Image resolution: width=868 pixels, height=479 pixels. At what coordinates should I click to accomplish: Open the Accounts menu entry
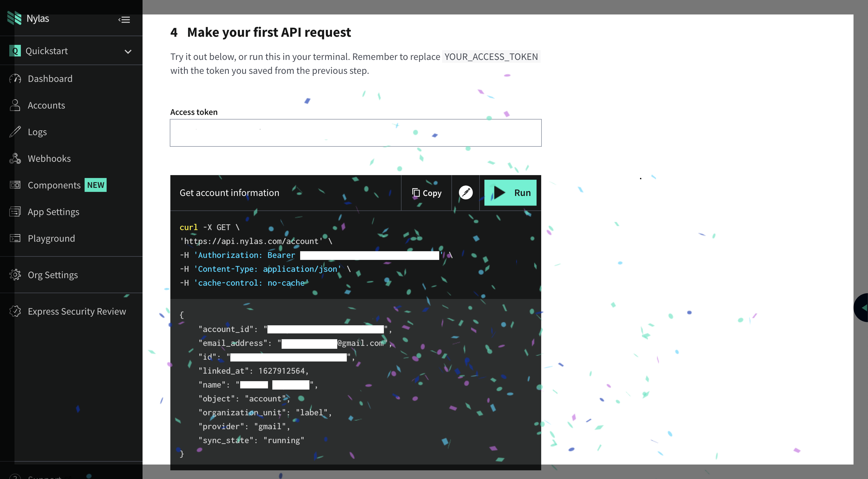coord(46,105)
